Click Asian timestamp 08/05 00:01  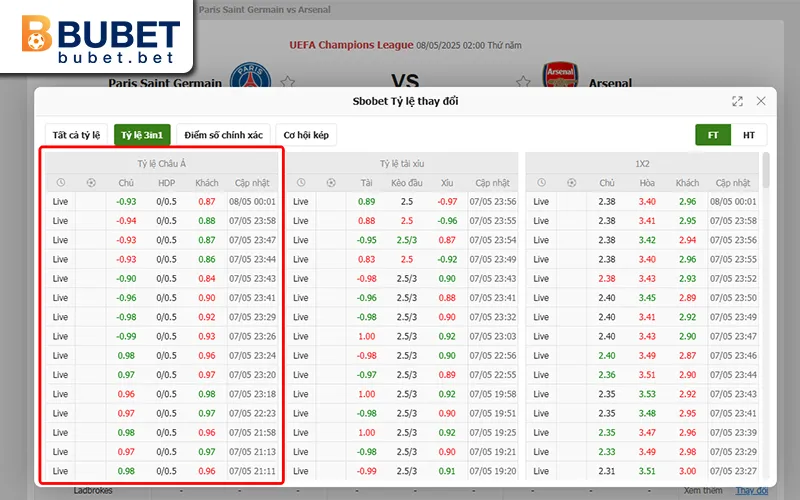click(252, 202)
